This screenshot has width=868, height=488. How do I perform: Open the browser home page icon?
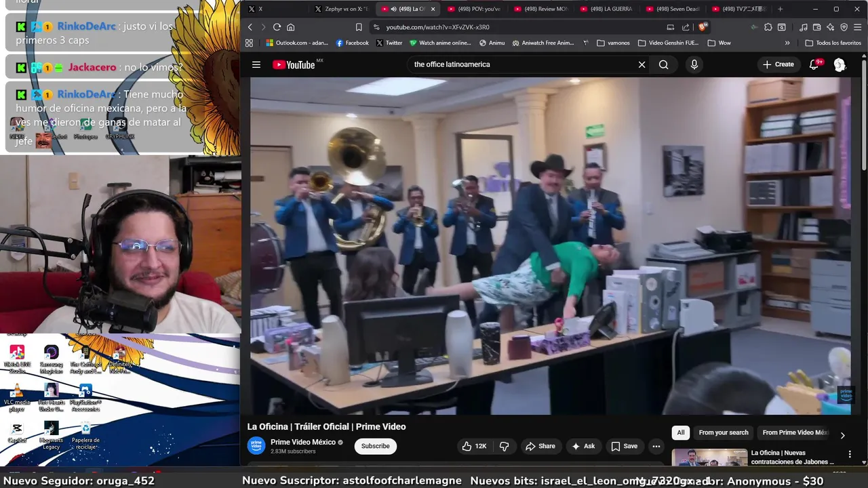[290, 27]
